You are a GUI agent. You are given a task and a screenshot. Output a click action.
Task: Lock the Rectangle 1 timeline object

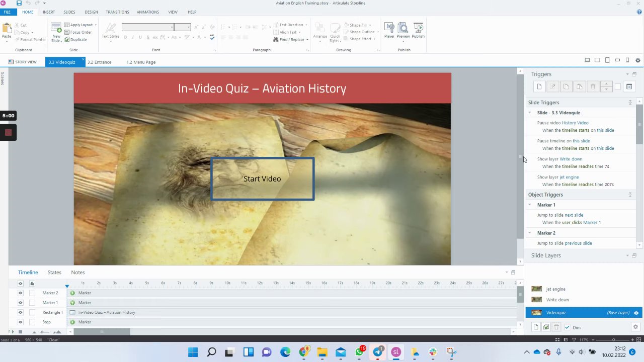pyautogui.click(x=32, y=312)
